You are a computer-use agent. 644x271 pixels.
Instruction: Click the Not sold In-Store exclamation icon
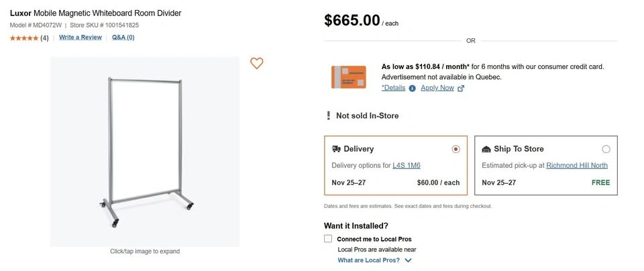pyautogui.click(x=328, y=115)
